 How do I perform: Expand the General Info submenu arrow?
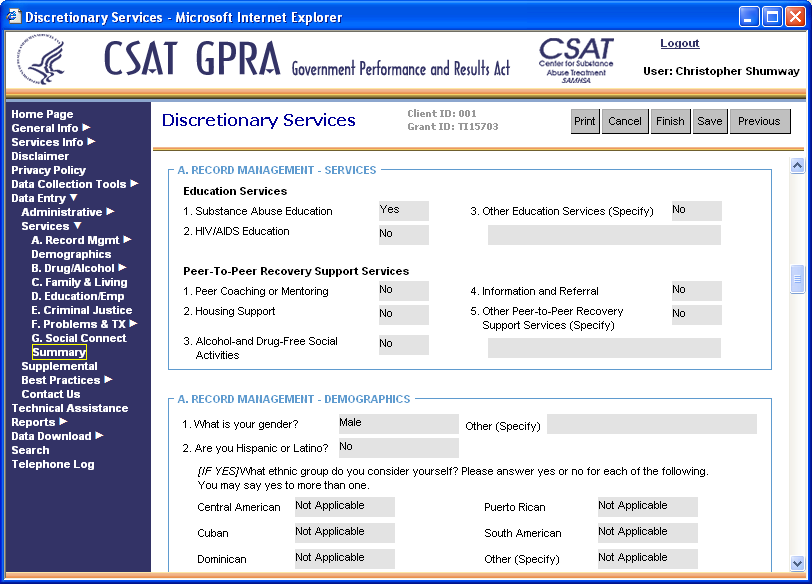(x=86, y=128)
